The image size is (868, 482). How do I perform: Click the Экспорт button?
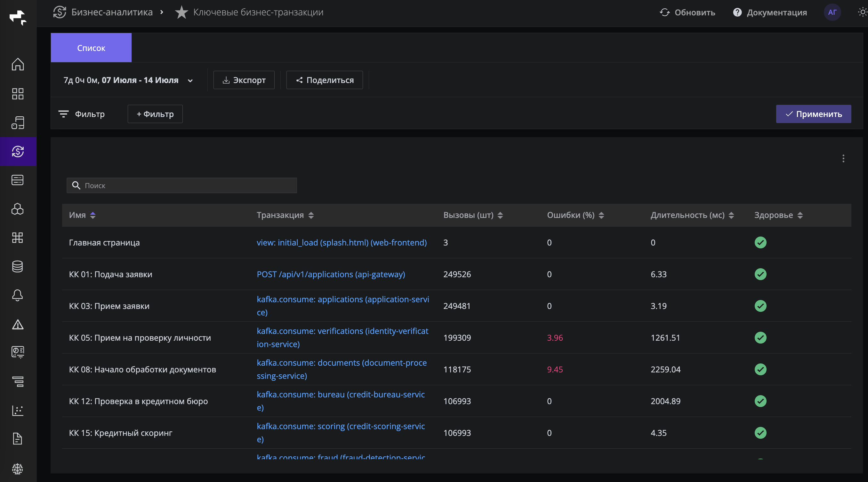click(x=244, y=80)
